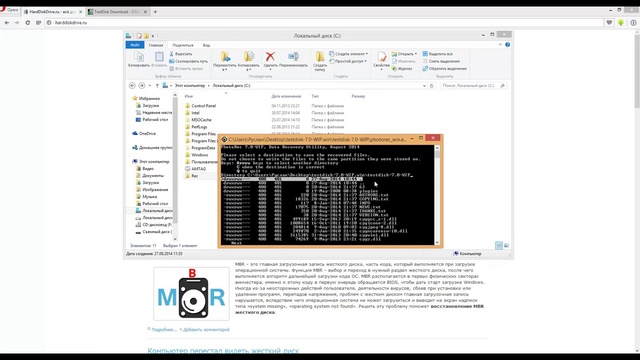
Task: Click Copy path (Скопировать путь)
Action: coord(189,61)
